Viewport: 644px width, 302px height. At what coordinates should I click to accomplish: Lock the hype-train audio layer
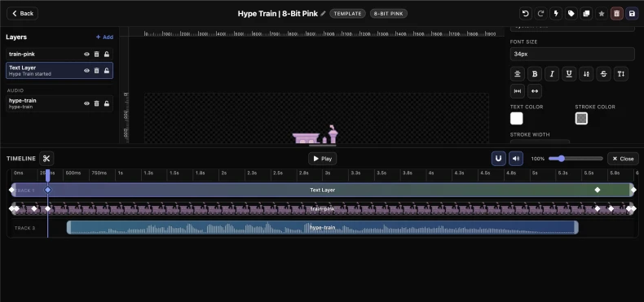[x=106, y=103]
